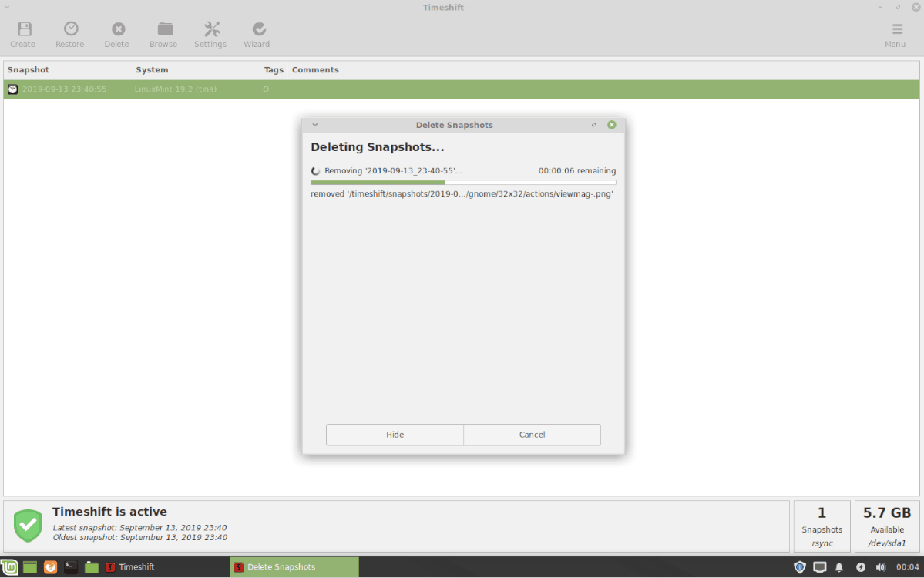This screenshot has height=578, width=924.
Task: Click the Deleting Snapshots... heading
Action: click(x=377, y=147)
